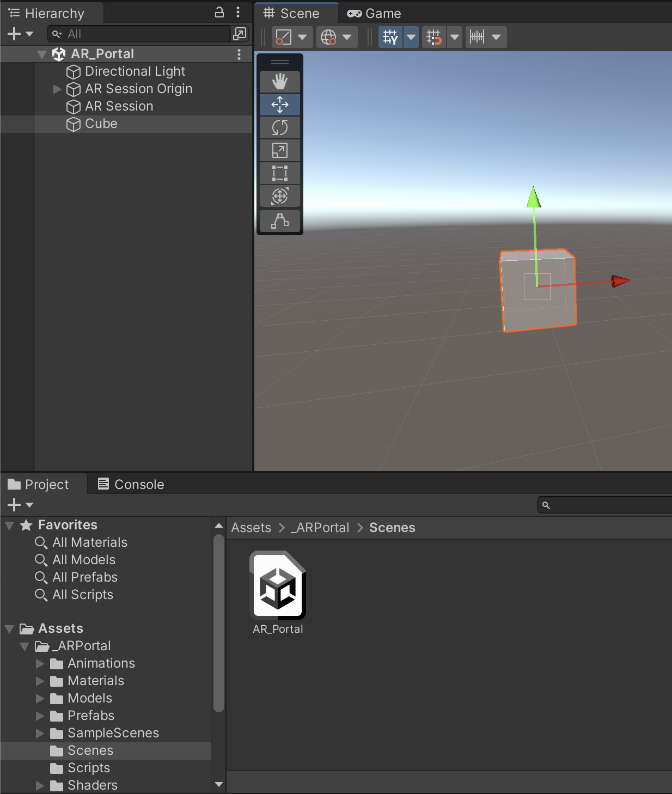Select the Rotate tool
This screenshot has height=794, width=672.
[x=280, y=127]
